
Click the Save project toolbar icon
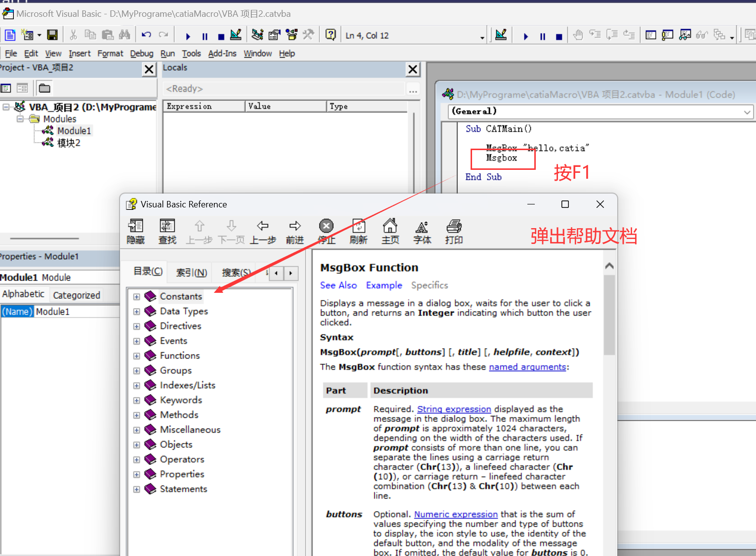pyautogui.click(x=52, y=35)
